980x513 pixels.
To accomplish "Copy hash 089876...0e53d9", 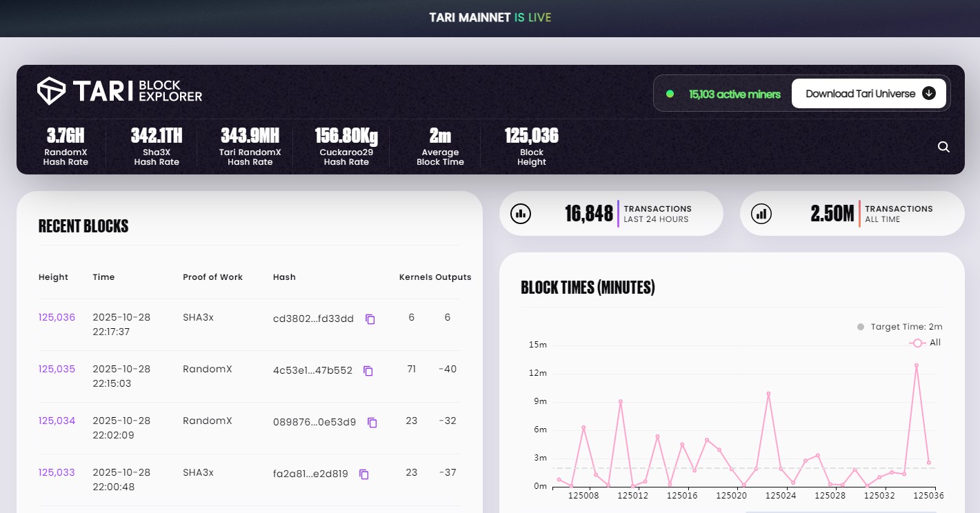I will [x=372, y=423].
